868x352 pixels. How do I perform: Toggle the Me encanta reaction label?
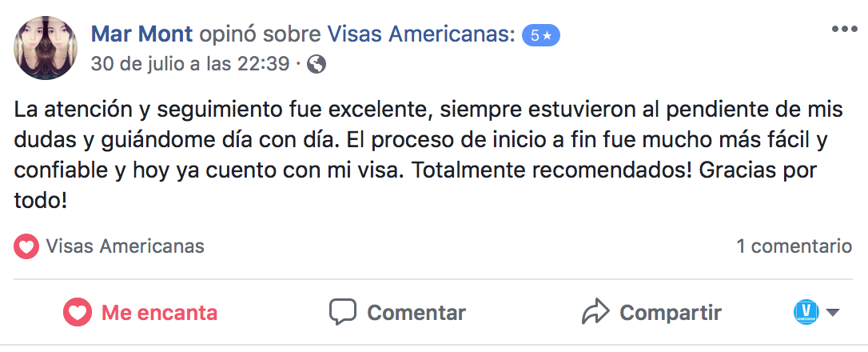pyautogui.click(x=159, y=312)
